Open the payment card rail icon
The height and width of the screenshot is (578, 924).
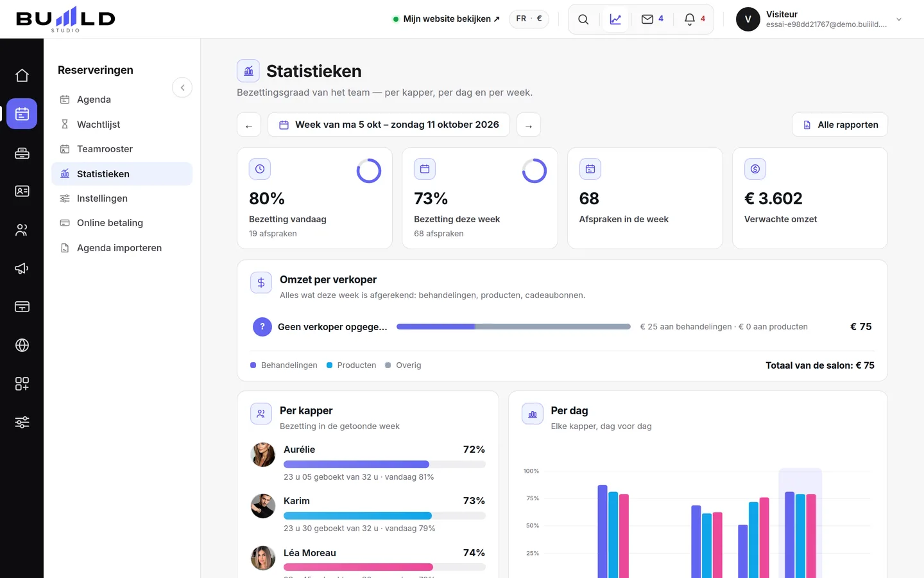tap(22, 307)
